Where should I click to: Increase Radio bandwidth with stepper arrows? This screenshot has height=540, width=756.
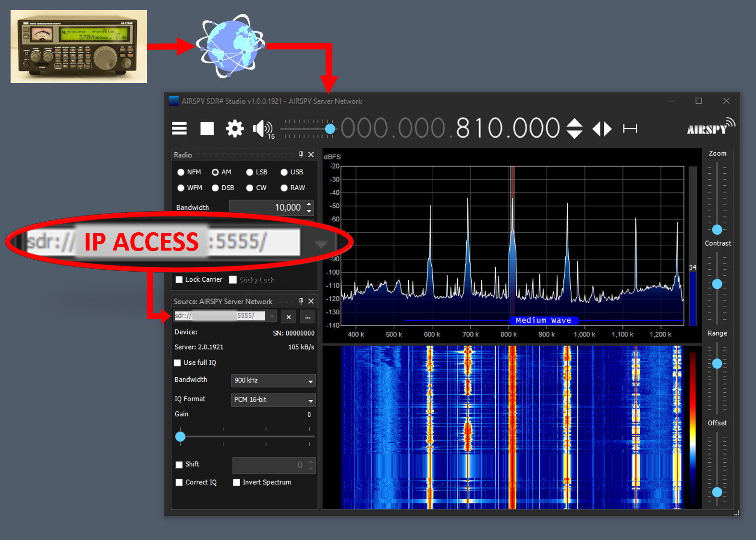[309, 204]
